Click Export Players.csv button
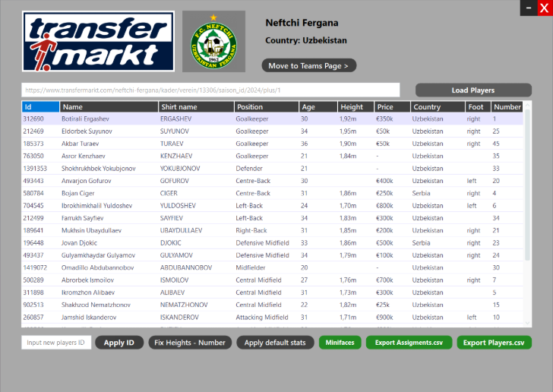Screen dimensions: 553x392 click(494, 343)
